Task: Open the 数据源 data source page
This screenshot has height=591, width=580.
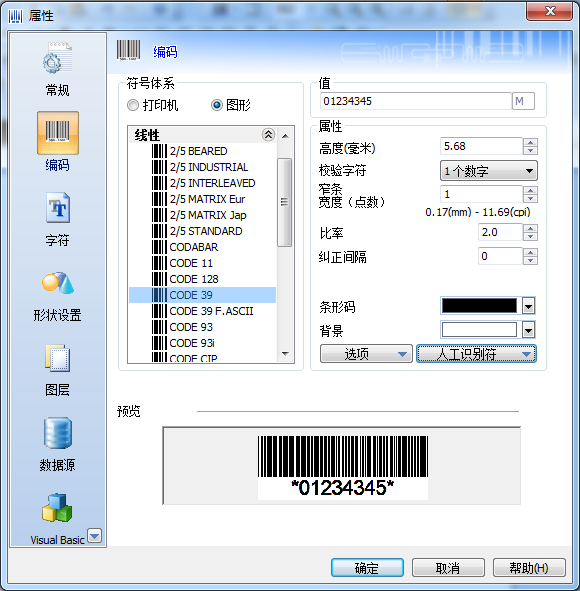Action: point(57,445)
